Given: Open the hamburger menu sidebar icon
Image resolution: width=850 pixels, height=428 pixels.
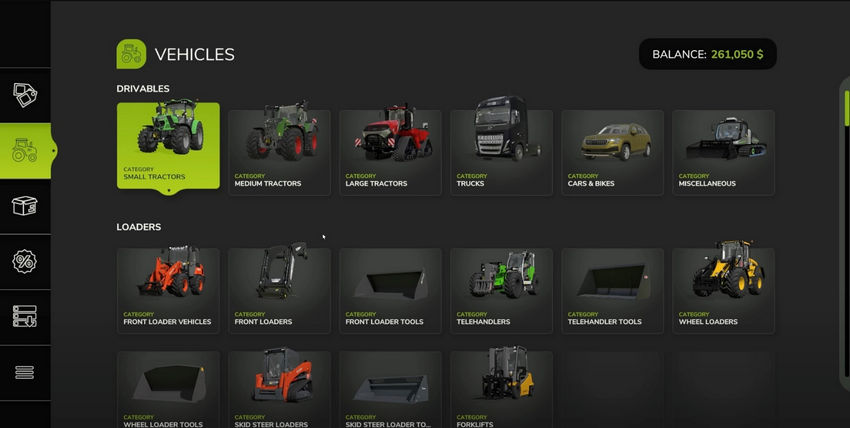Looking at the screenshot, I should [25, 373].
